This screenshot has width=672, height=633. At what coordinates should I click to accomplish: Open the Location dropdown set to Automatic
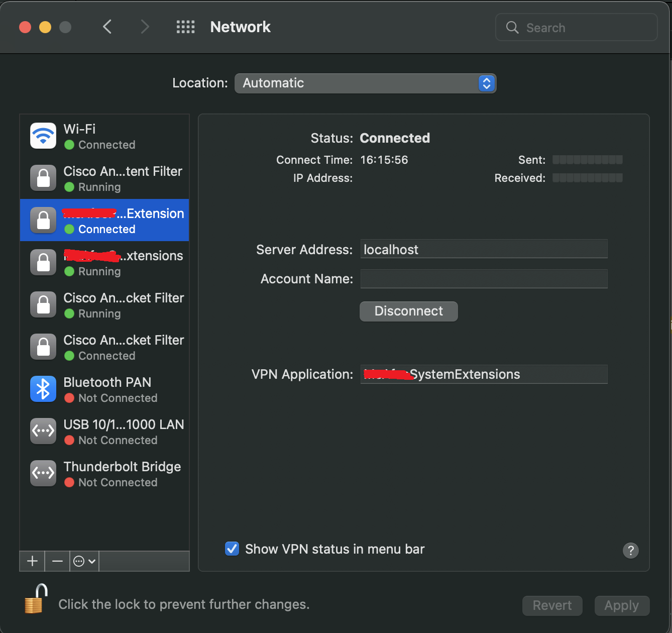click(x=365, y=83)
